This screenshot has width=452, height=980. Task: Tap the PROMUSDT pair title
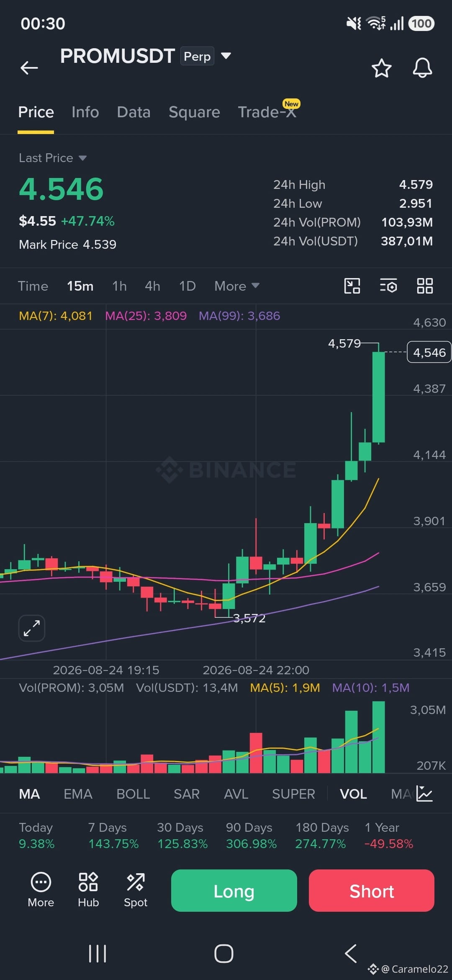click(x=117, y=56)
